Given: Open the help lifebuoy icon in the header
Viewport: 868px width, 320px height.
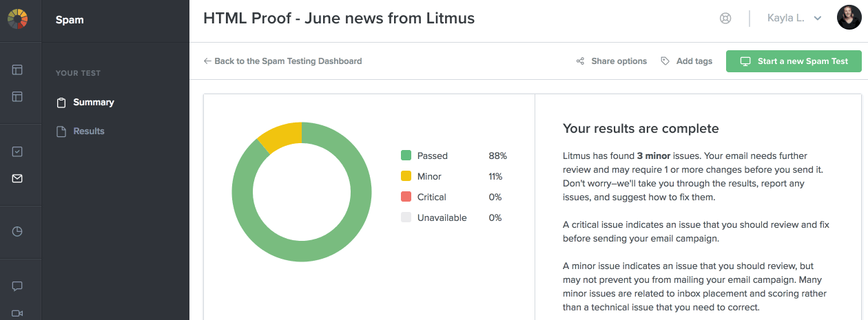Looking at the screenshot, I should tap(725, 19).
